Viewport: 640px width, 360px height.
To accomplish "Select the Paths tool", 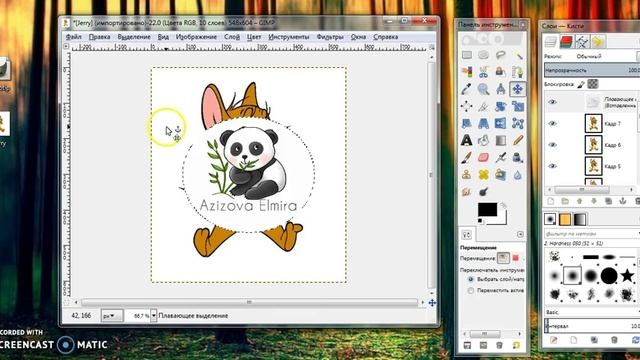I will 518,72.
